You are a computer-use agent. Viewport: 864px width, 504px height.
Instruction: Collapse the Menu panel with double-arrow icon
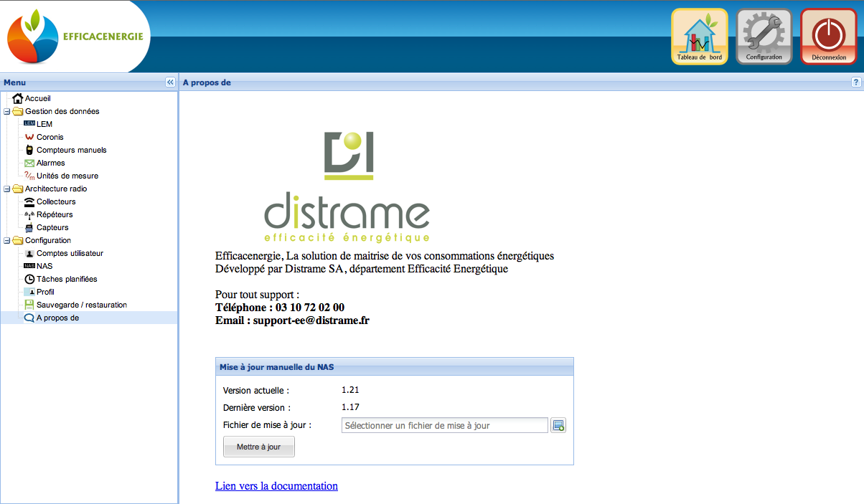(170, 82)
